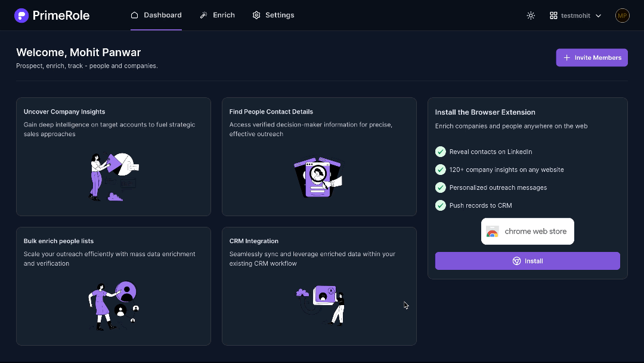Open the Bulk enrich people lists card

coord(113,285)
